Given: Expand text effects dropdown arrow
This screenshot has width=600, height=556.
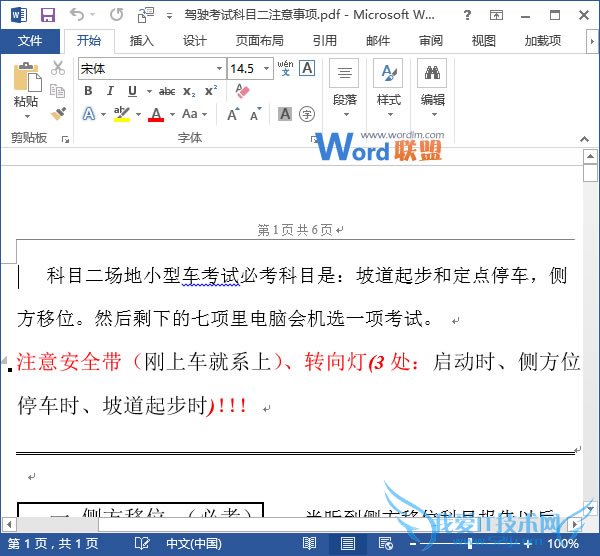Looking at the screenshot, I should (x=103, y=114).
